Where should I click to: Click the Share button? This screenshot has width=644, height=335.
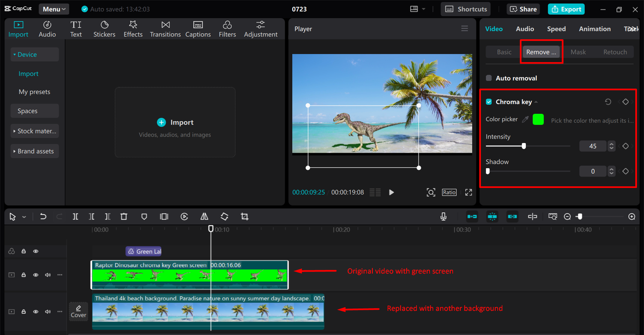(523, 9)
